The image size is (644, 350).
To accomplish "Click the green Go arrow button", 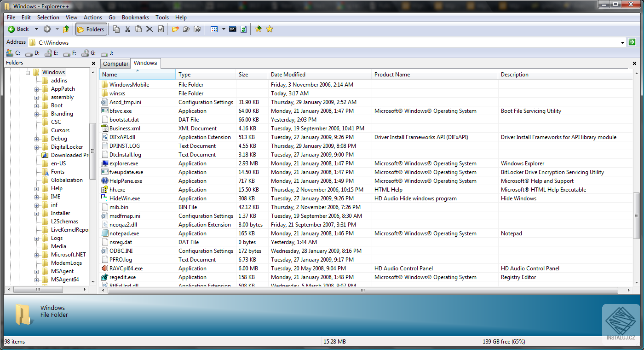I will click(632, 42).
